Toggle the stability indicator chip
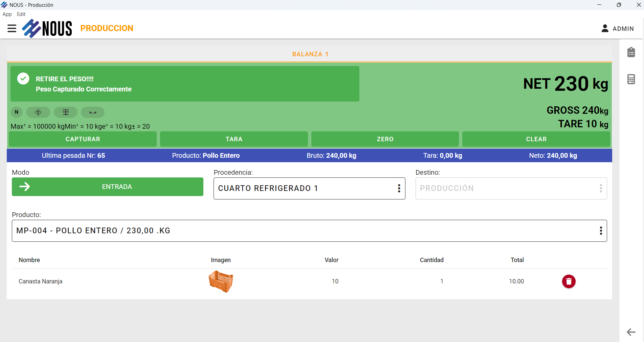644x342 pixels. point(93,112)
